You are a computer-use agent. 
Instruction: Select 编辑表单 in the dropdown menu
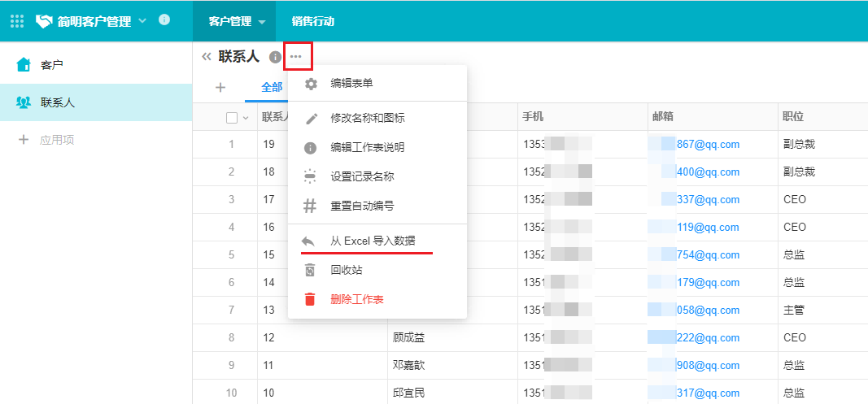351,83
